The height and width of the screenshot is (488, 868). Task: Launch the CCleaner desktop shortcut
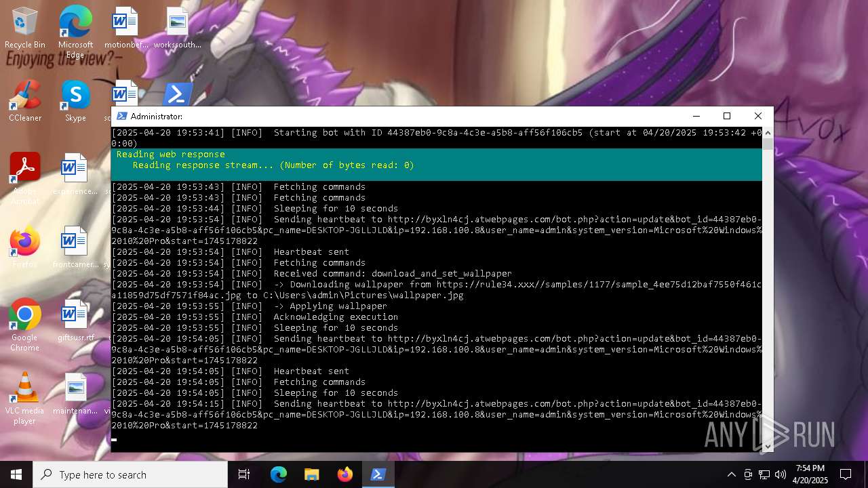(25, 101)
